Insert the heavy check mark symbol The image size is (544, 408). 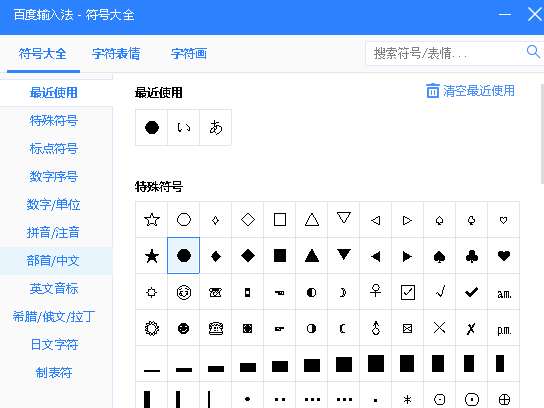click(471, 292)
